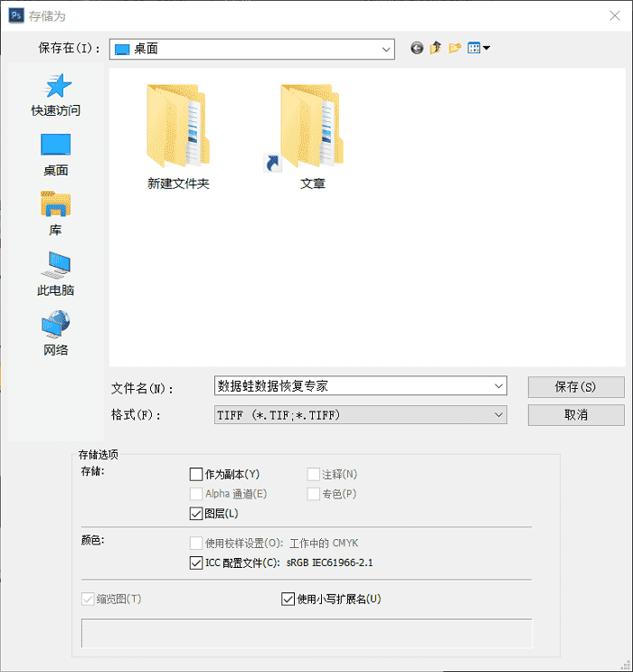Image resolution: width=633 pixels, height=672 pixels.
Task: Open Libraries (库) in sidebar
Action: click(56, 213)
